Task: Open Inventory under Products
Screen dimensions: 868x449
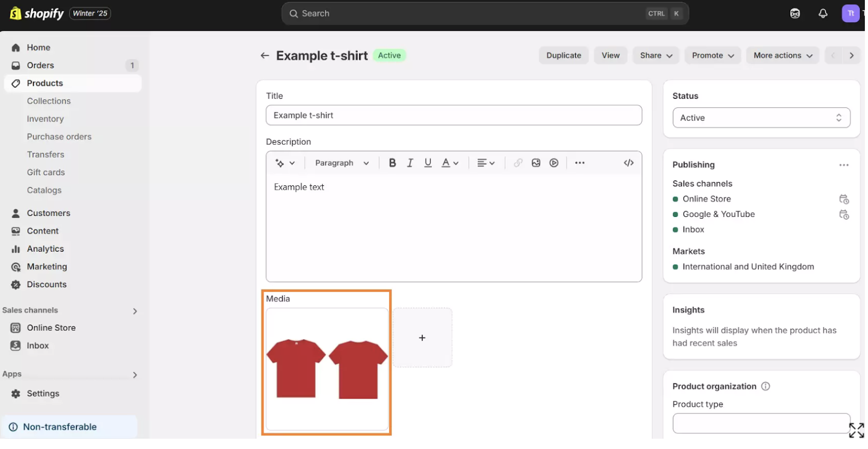Action: tap(46, 119)
